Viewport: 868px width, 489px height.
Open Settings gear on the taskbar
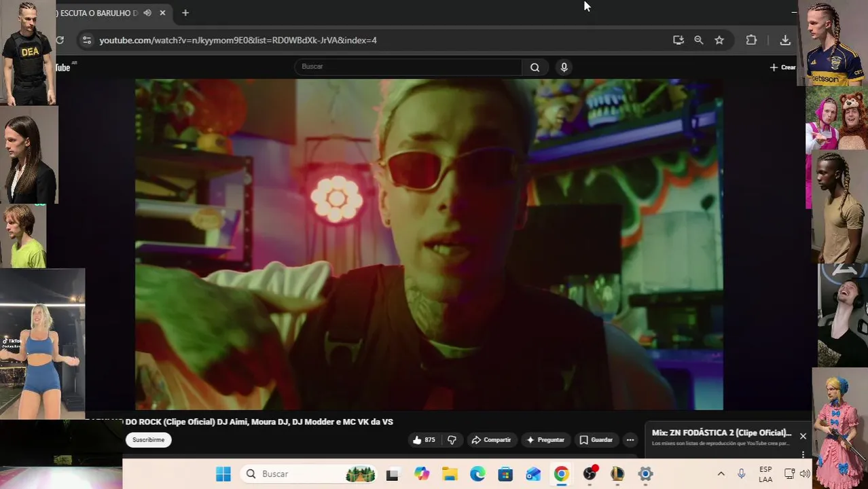click(645, 474)
